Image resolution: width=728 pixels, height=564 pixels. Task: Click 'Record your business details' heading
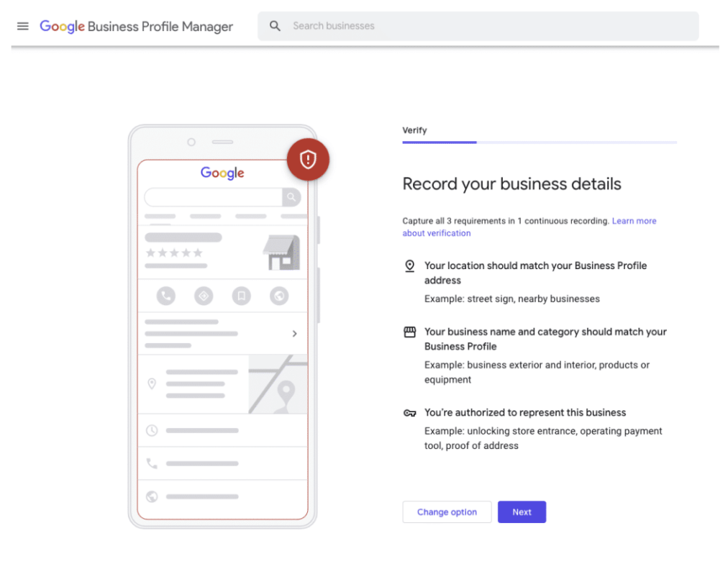click(x=511, y=184)
